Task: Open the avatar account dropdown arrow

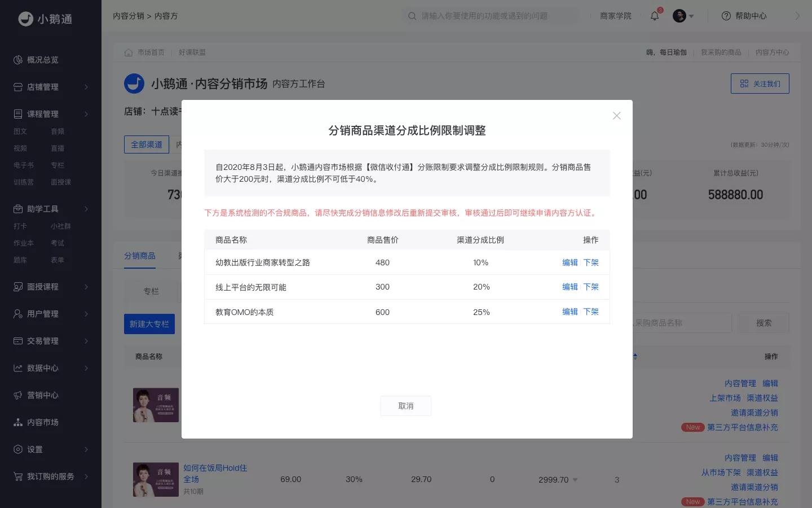Action: tap(691, 16)
